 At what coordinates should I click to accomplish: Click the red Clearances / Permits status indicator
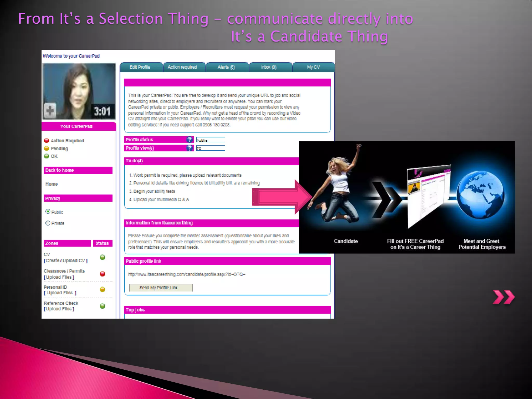click(103, 274)
